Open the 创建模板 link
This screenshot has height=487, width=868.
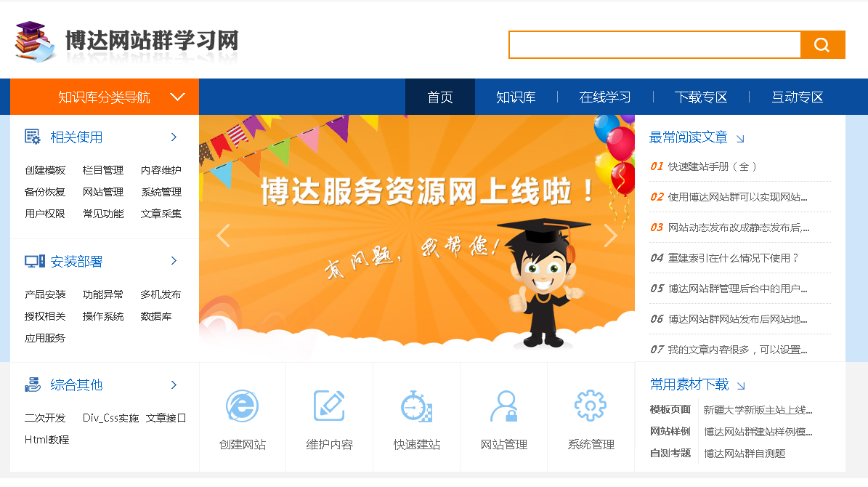pyautogui.click(x=45, y=170)
